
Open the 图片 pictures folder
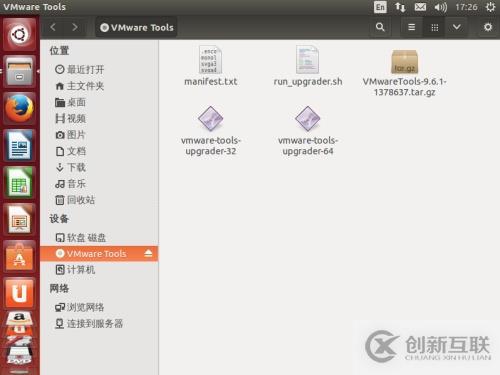(x=99, y=135)
